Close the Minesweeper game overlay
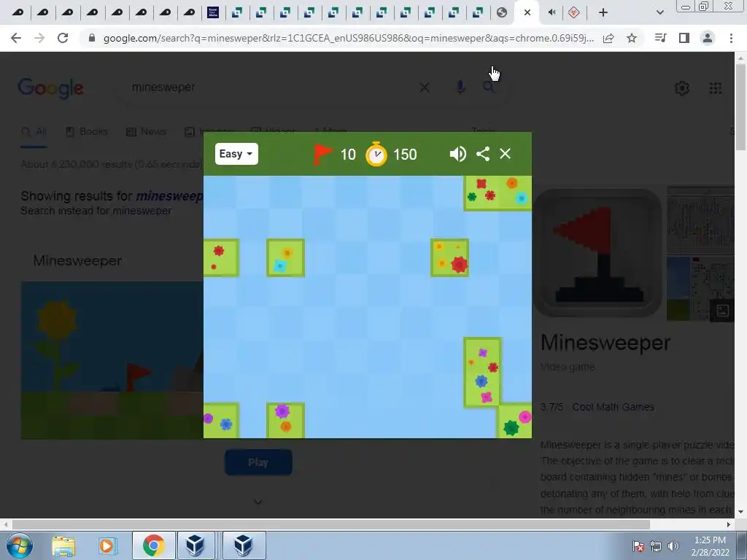Viewport: 747px width, 560px height. (x=505, y=154)
